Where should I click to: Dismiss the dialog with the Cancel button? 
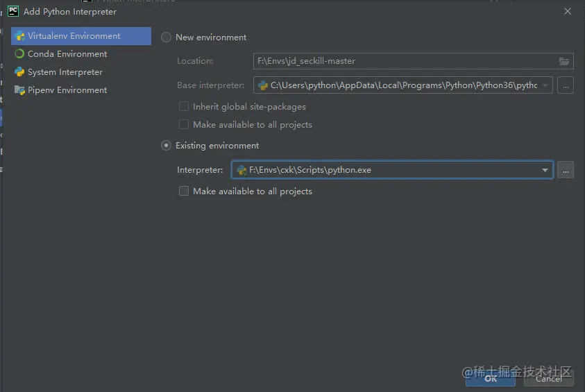coord(549,379)
